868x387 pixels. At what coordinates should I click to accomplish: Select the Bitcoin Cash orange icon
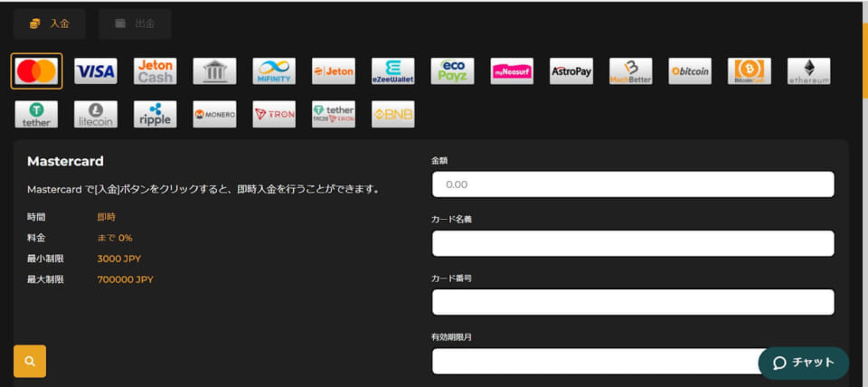tap(749, 71)
